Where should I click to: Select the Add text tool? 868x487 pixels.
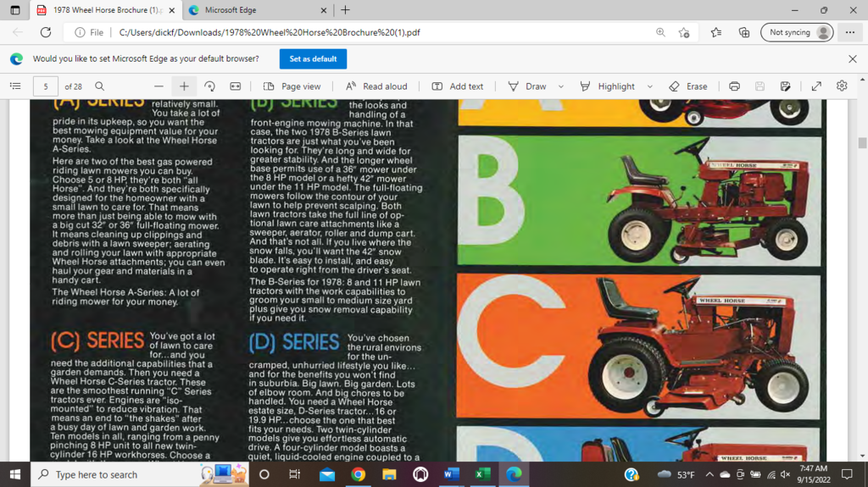[457, 86]
